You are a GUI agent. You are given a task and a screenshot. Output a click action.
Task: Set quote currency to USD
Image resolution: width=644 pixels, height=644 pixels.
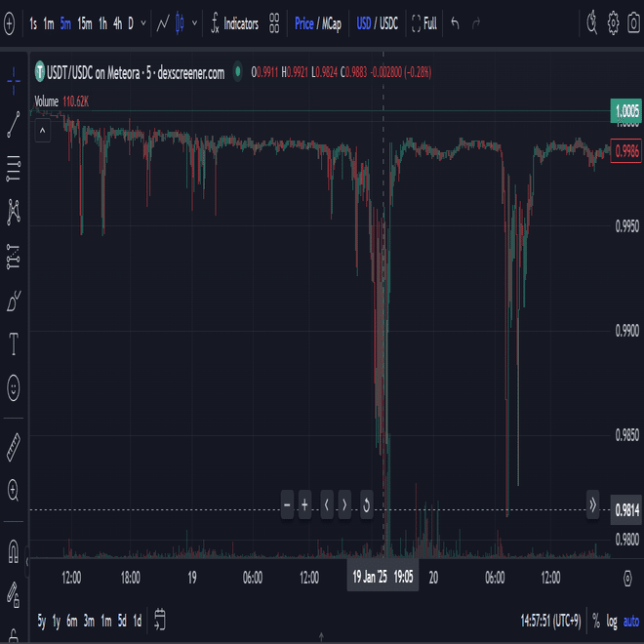tap(364, 23)
